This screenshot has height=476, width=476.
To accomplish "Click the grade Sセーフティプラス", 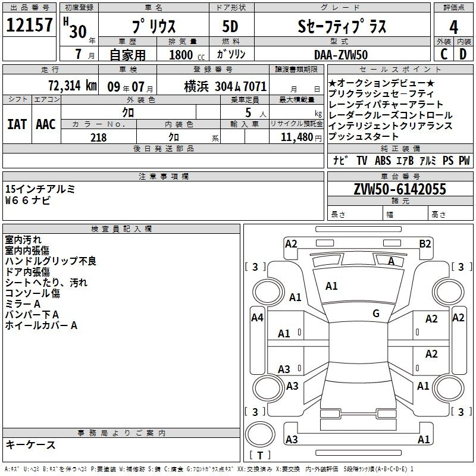I will 342,27.
